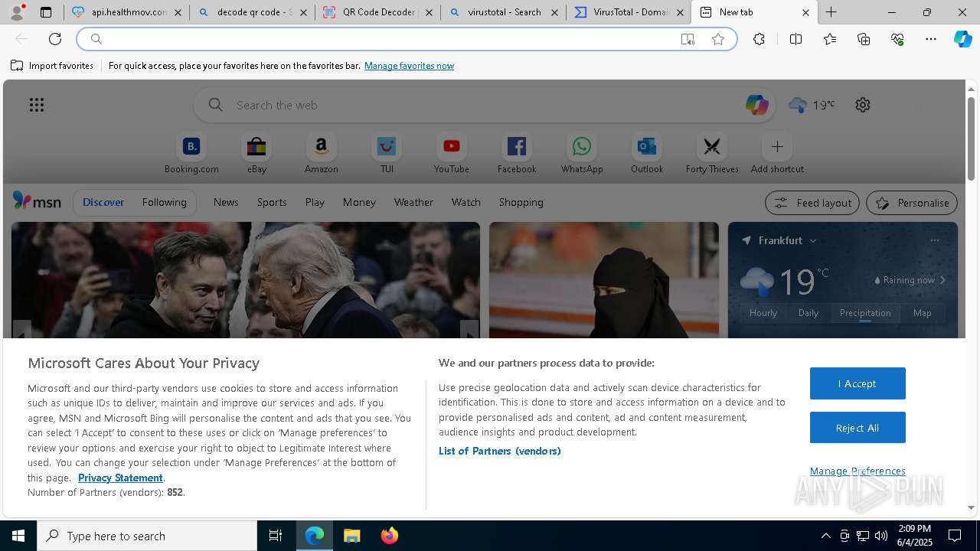Select the Following feed tab

point(164,202)
